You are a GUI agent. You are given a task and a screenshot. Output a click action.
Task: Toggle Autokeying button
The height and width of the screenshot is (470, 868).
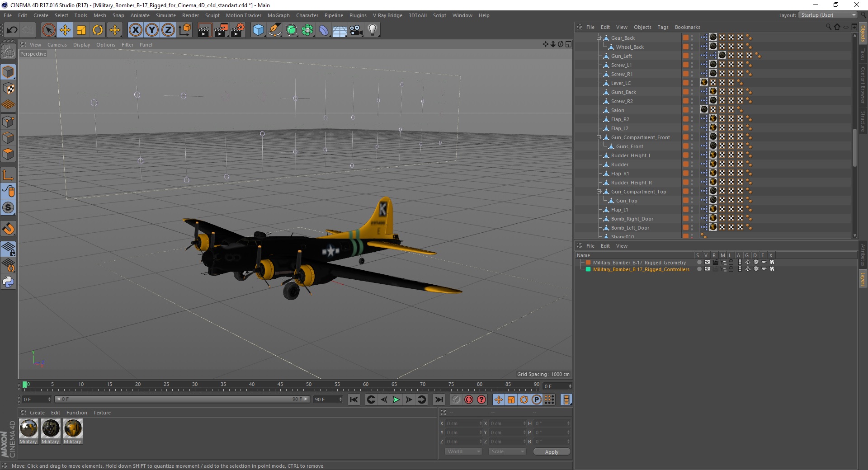click(x=469, y=399)
